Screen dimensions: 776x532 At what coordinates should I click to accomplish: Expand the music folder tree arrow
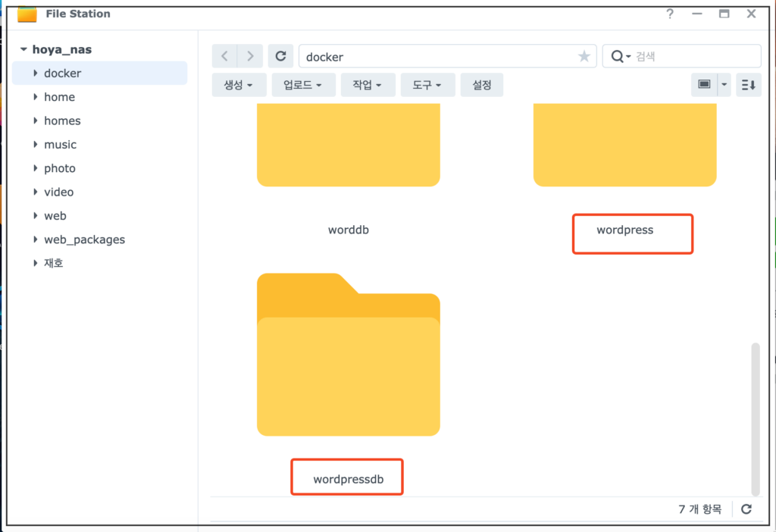tap(35, 145)
